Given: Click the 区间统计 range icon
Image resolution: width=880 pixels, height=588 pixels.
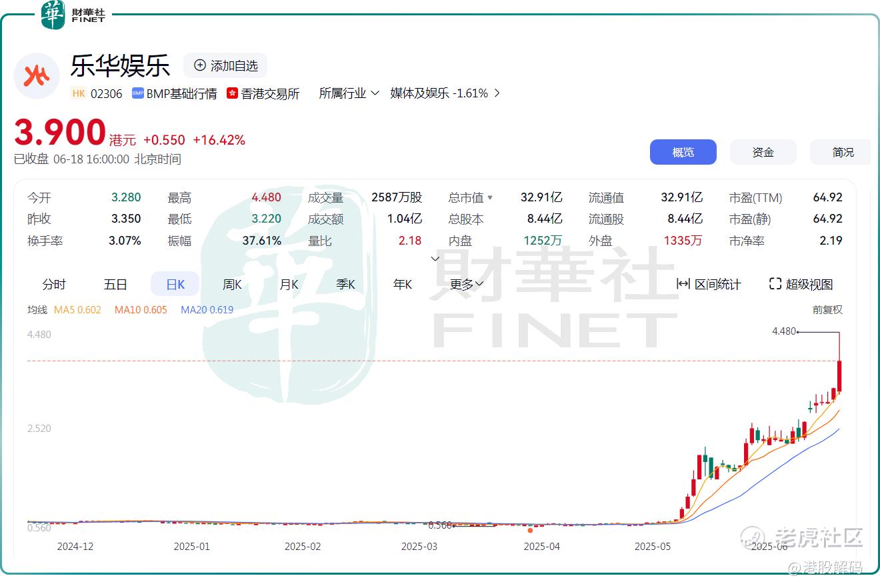Looking at the screenshot, I should tap(683, 284).
